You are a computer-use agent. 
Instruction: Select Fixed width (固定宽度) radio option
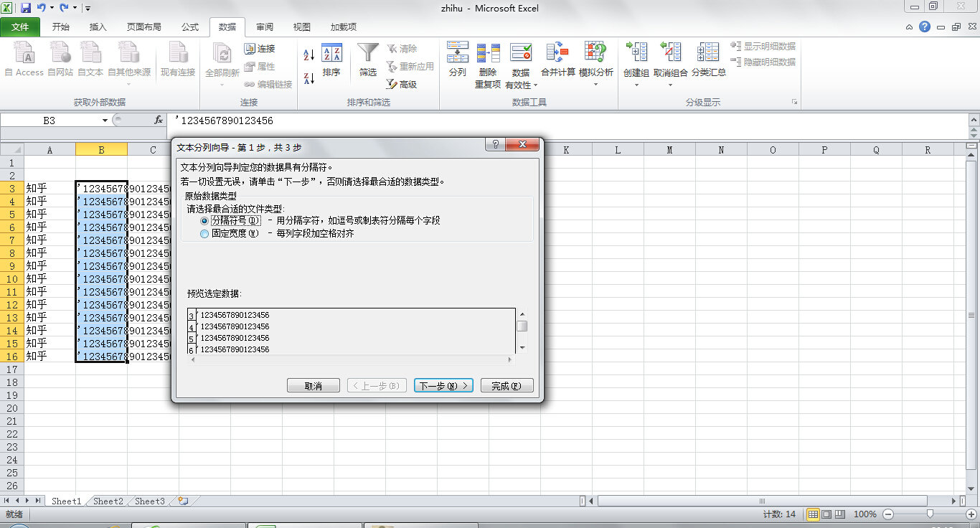point(205,234)
